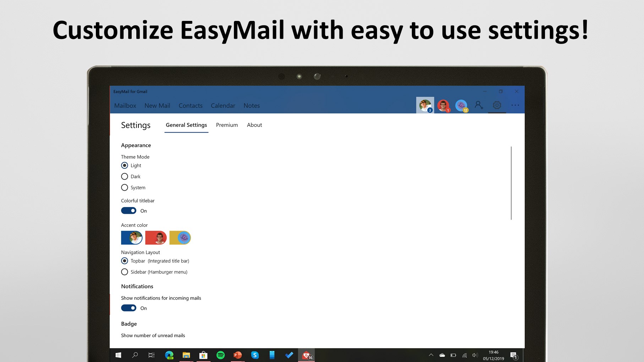The width and height of the screenshot is (644, 362).
Task: Open Spotify from the taskbar
Action: click(220, 355)
